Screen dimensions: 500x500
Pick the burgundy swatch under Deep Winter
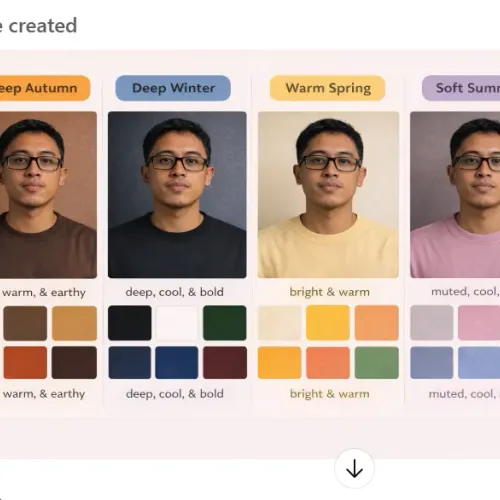tap(225, 363)
